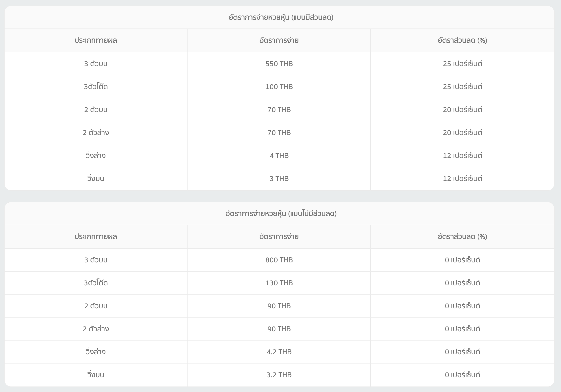This screenshot has height=392, width=561.
Task: Click the อัตราส่วนลด (%) header in second table
Action: tap(462, 237)
